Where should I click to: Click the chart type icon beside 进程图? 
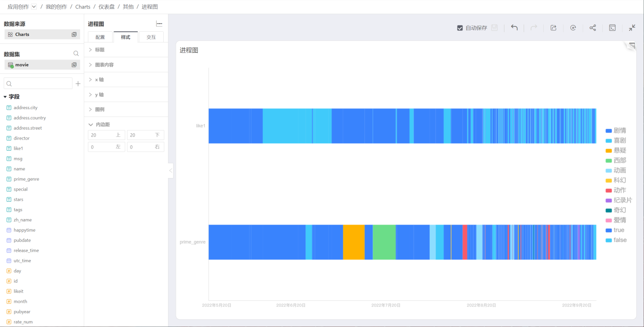[x=159, y=24]
